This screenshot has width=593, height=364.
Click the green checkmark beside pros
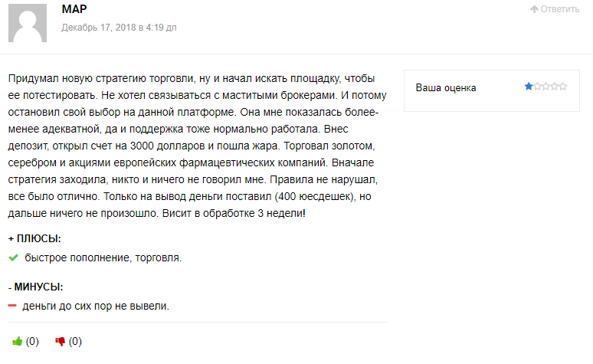pos(13,257)
